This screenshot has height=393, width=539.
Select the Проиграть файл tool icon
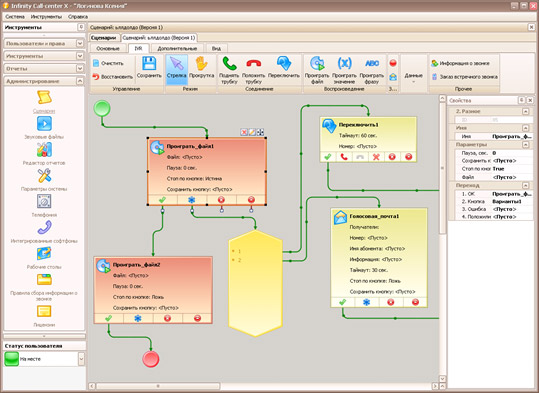tap(317, 70)
